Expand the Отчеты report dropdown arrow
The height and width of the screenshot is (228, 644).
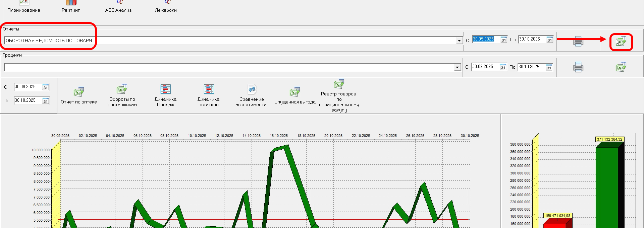[x=459, y=41]
